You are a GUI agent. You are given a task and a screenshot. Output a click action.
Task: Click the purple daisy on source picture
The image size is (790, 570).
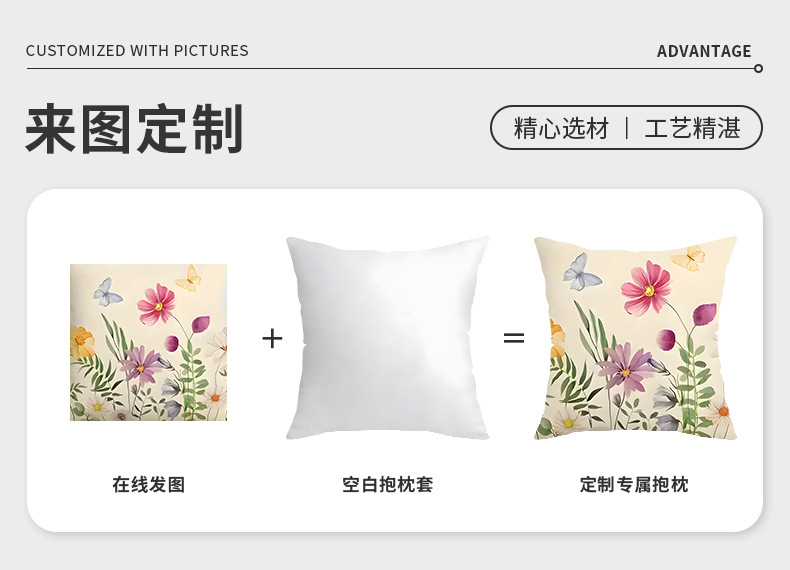coord(140,364)
